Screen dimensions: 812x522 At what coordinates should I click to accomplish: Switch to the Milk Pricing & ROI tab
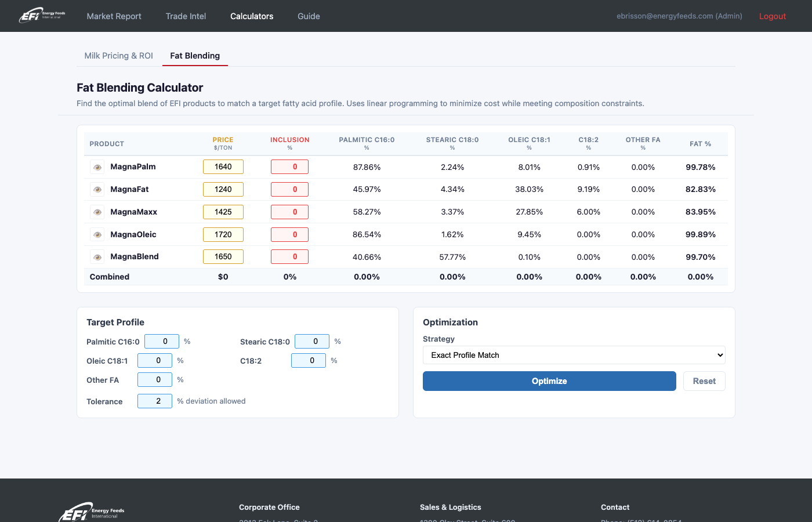pos(118,55)
